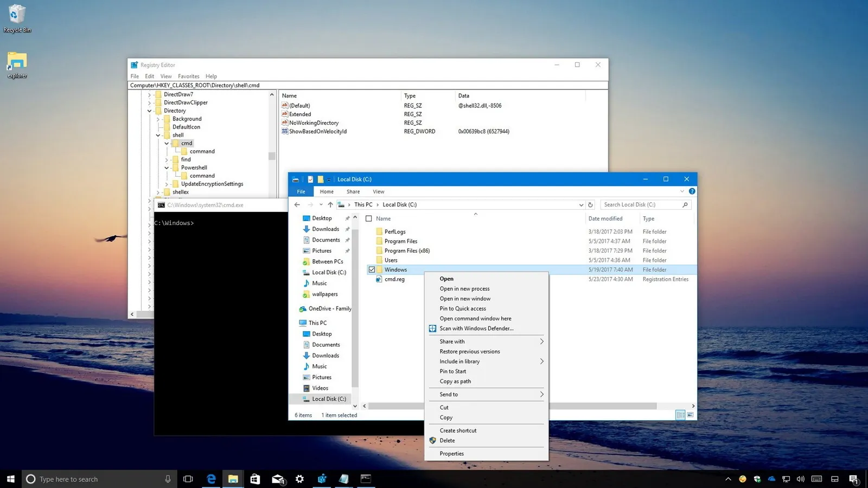Image resolution: width=868 pixels, height=488 pixels.
Task: Click the Windows Defender shield tray icon
Action: [757, 479]
